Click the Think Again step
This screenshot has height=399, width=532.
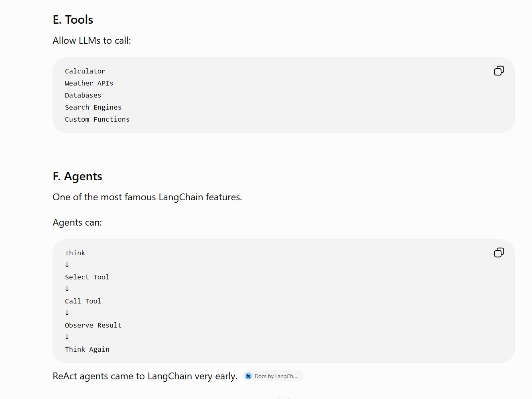87,349
